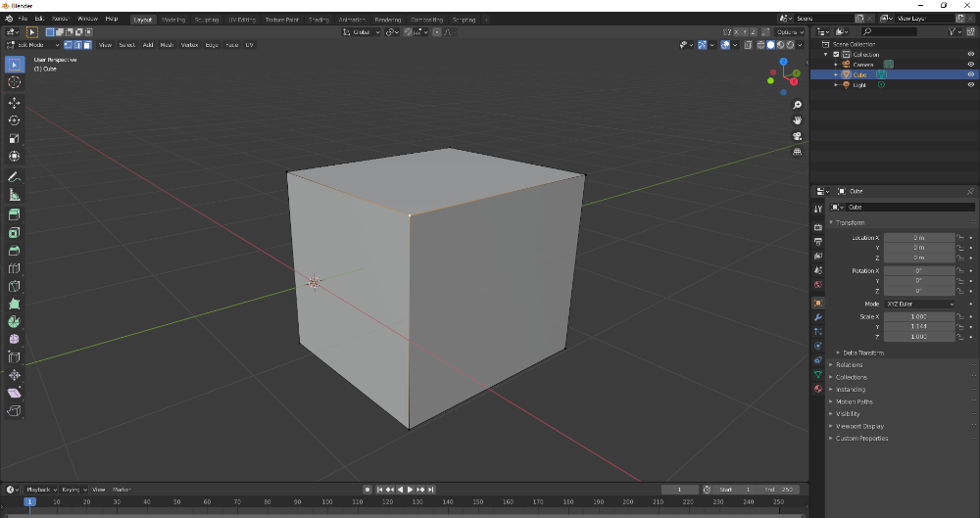Select the Extrude Region tool
Screen dimensions: 980x518
coord(15,214)
